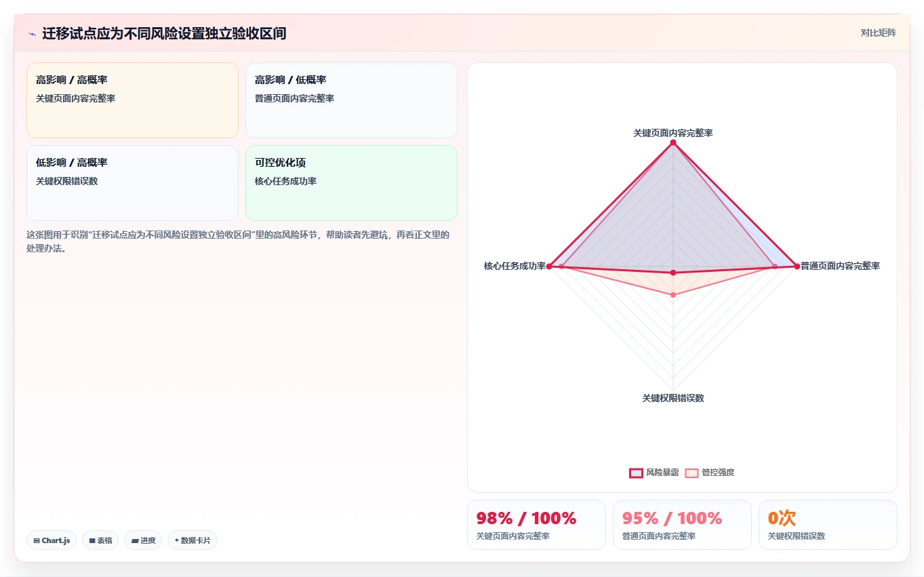Select the 高影响 / 高概率 card
The height and width of the screenshot is (577, 924).
point(132,100)
